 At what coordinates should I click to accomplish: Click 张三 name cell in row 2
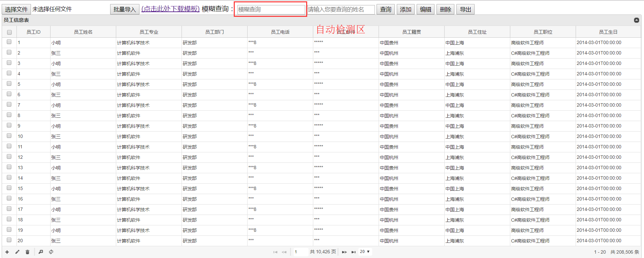coord(83,53)
